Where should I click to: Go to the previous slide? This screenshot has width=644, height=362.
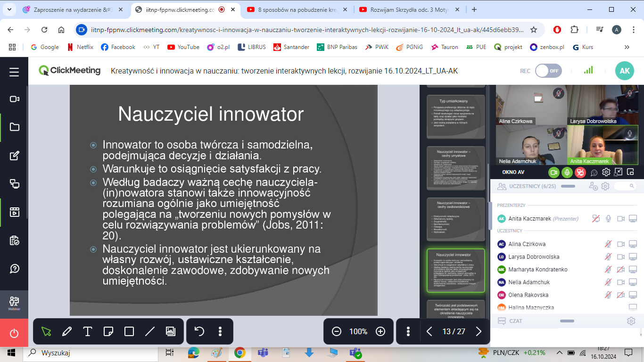click(x=429, y=331)
